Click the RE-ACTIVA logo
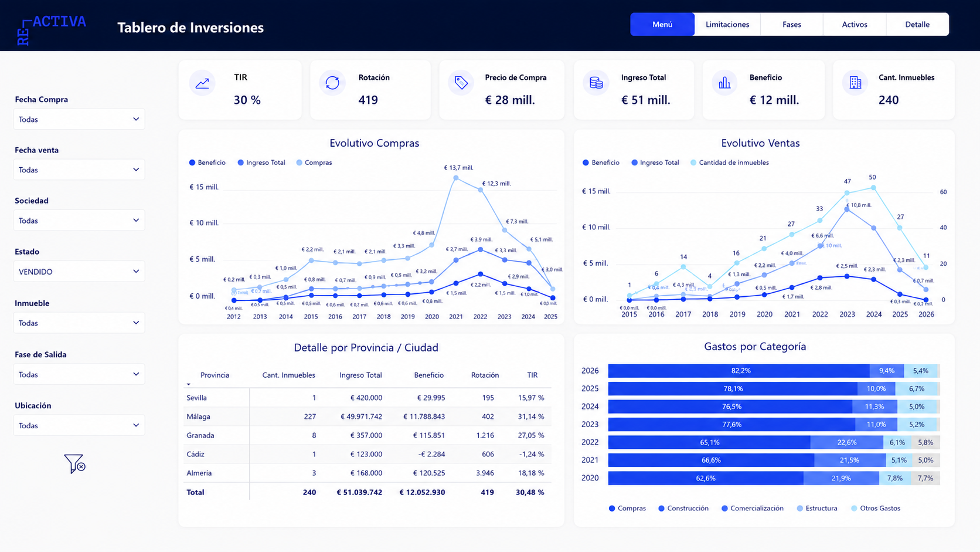980x552 pixels. point(52,29)
